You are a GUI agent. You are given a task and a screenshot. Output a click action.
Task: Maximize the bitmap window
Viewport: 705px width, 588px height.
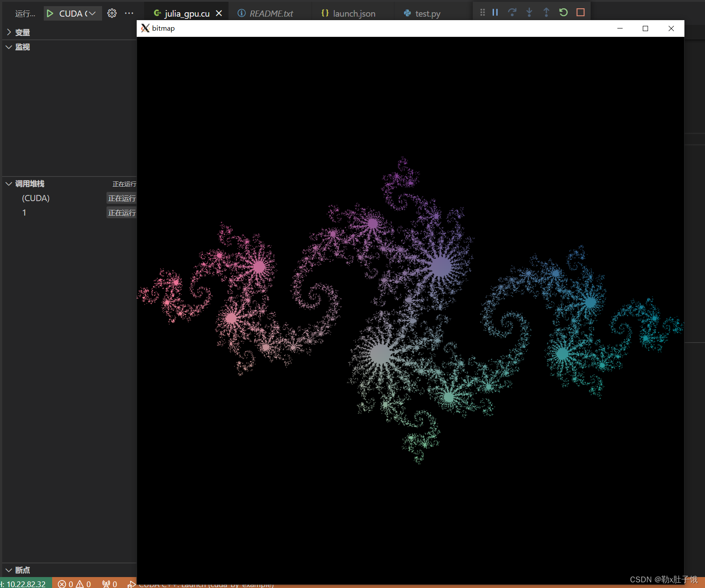645,28
